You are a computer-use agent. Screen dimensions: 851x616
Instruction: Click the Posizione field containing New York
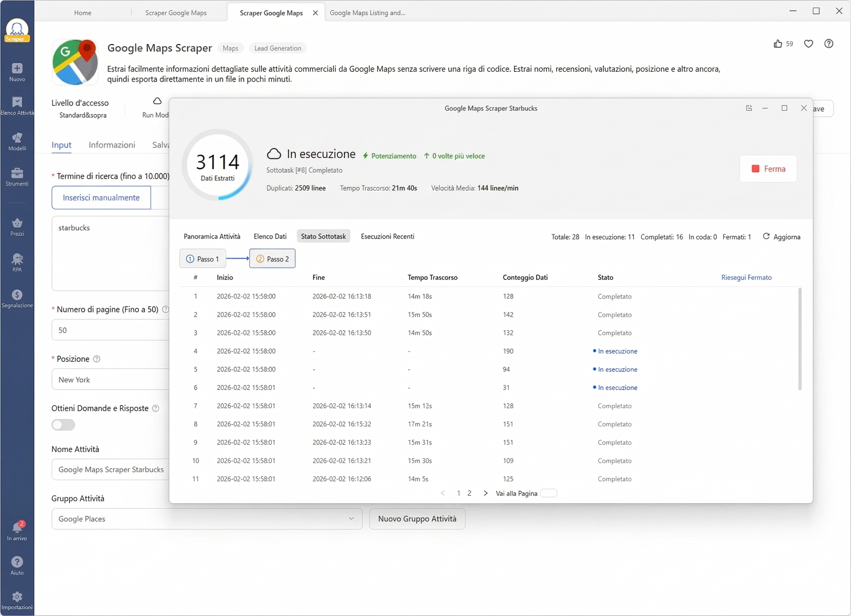coord(110,380)
